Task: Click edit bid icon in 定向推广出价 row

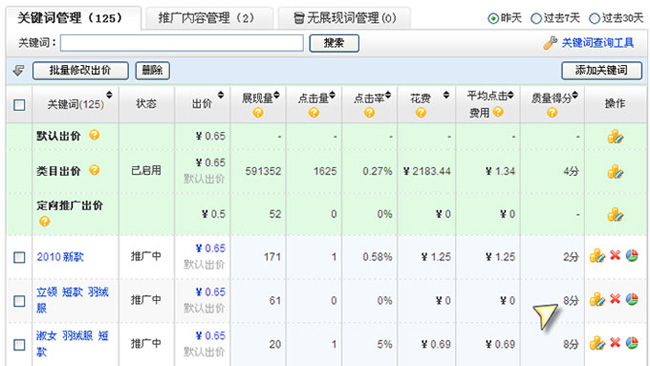Action: click(615, 214)
